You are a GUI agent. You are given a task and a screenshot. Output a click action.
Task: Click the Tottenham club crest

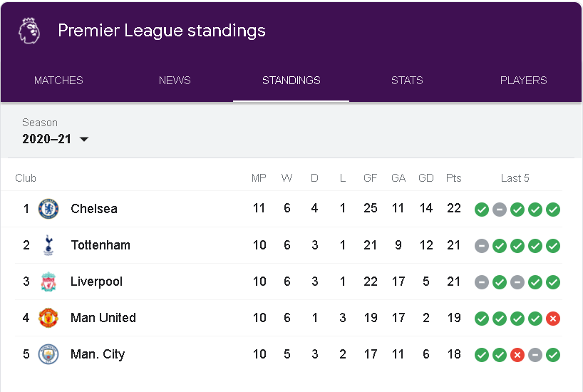(x=48, y=245)
